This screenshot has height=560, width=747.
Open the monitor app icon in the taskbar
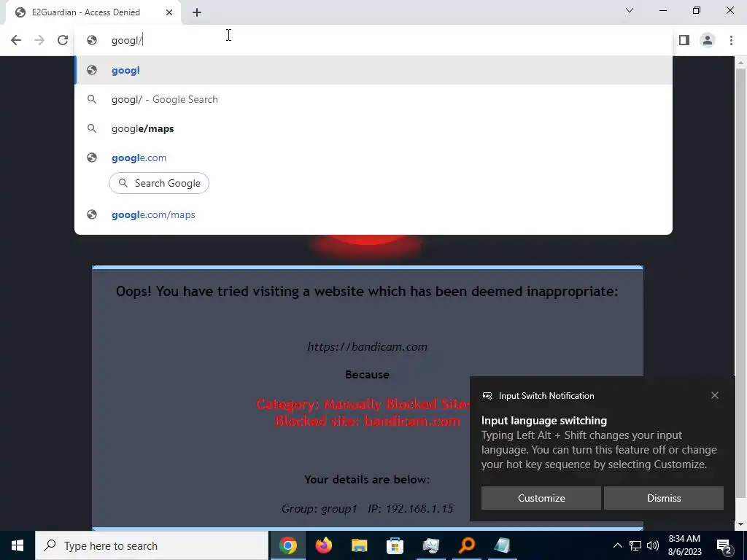click(x=430, y=545)
